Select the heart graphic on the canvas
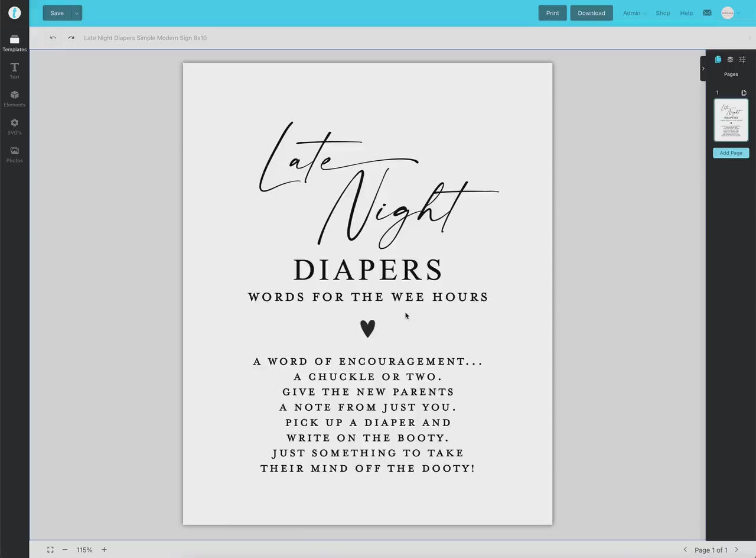Image resolution: width=756 pixels, height=558 pixels. click(x=367, y=329)
